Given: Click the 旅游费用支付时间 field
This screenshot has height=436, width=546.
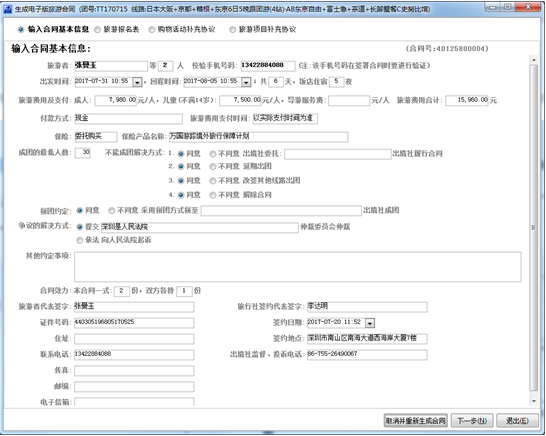Looking at the screenshot, I should [x=285, y=118].
